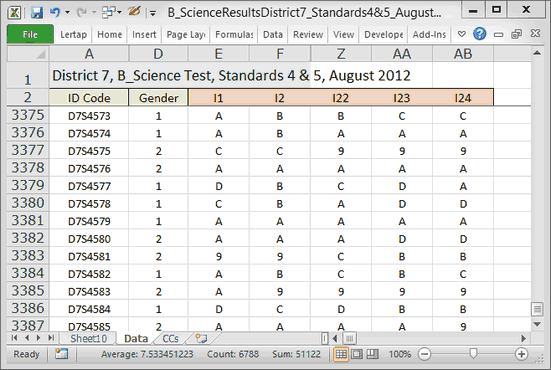Click the Select All corner button
The width and height of the screenshot is (551, 370).
tap(28, 54)
